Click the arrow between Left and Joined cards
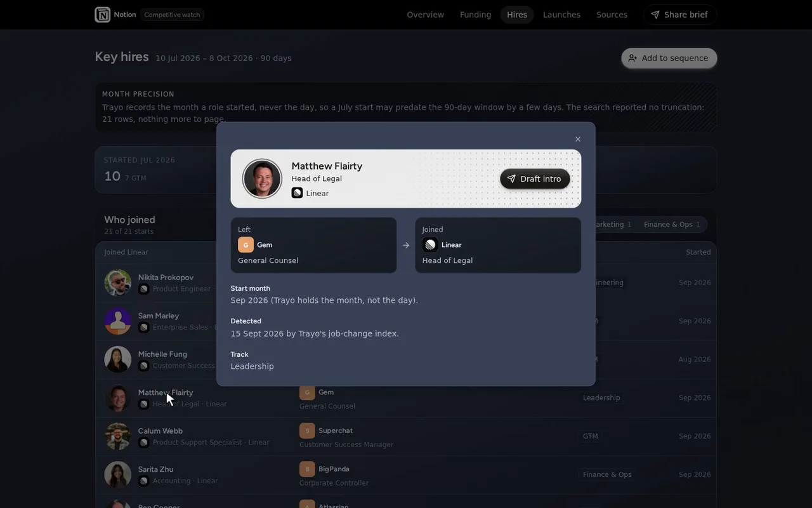This screenshot has width=812, height=508. coord(406,245)
